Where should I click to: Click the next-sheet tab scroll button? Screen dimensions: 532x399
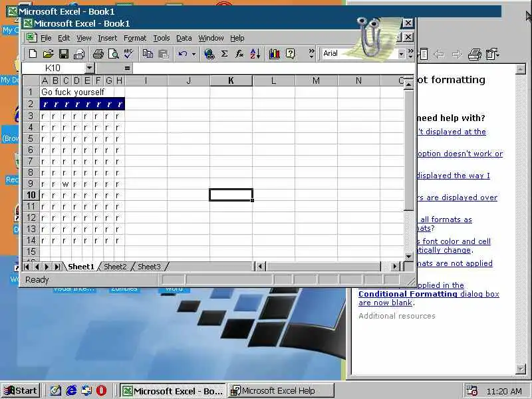[47, 267]
